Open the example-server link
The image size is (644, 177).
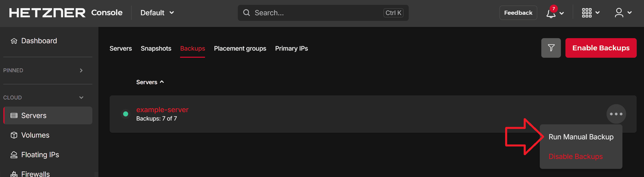coord(162,110)
